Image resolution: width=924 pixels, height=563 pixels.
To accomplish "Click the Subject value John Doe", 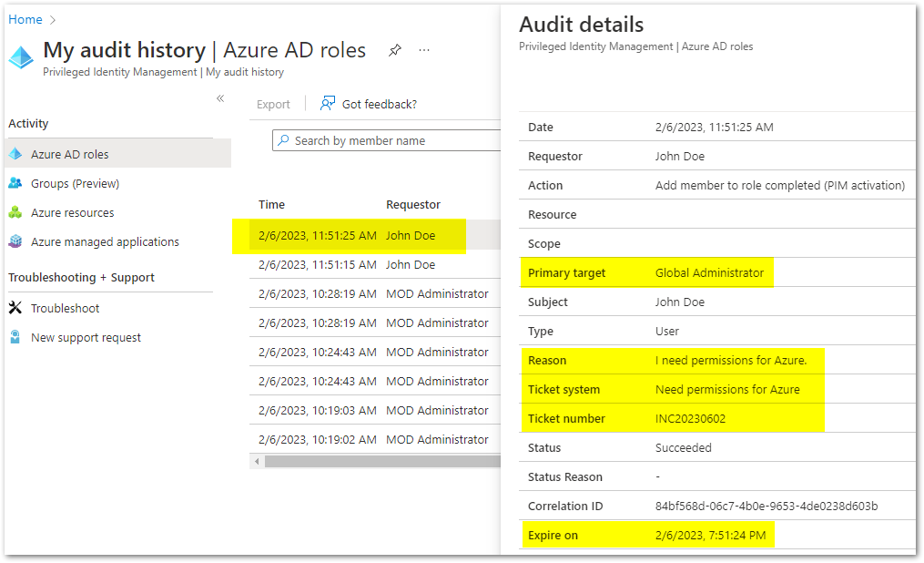I will (x=680, y=302).
